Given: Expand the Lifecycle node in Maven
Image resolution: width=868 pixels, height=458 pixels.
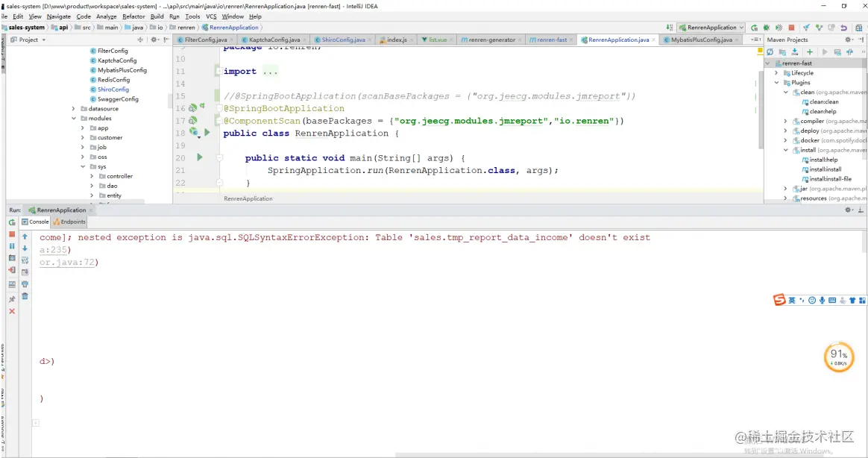Looking at the screenshot, I should (776, 73).
